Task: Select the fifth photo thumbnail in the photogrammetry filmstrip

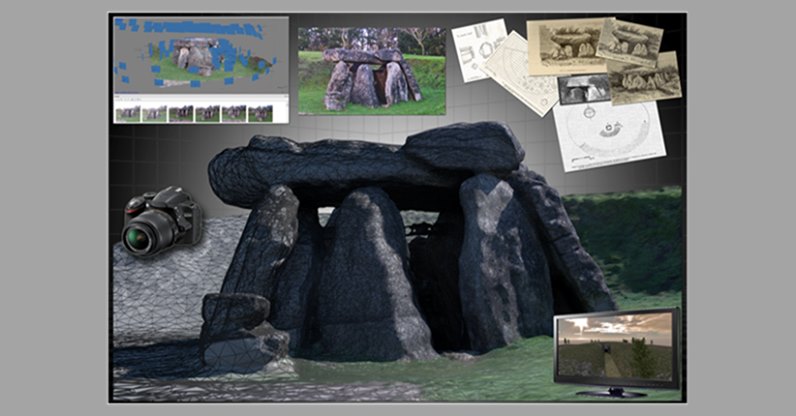Action: [234, 113]
